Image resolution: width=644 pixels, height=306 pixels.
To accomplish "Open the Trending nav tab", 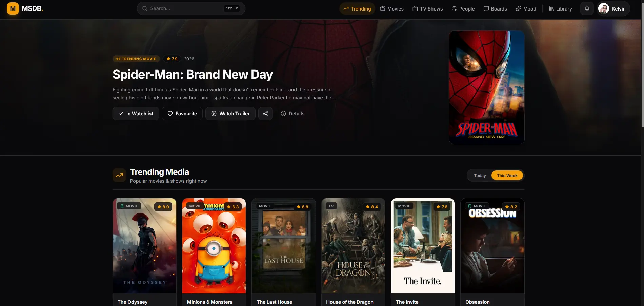I will tap(357, 8).
